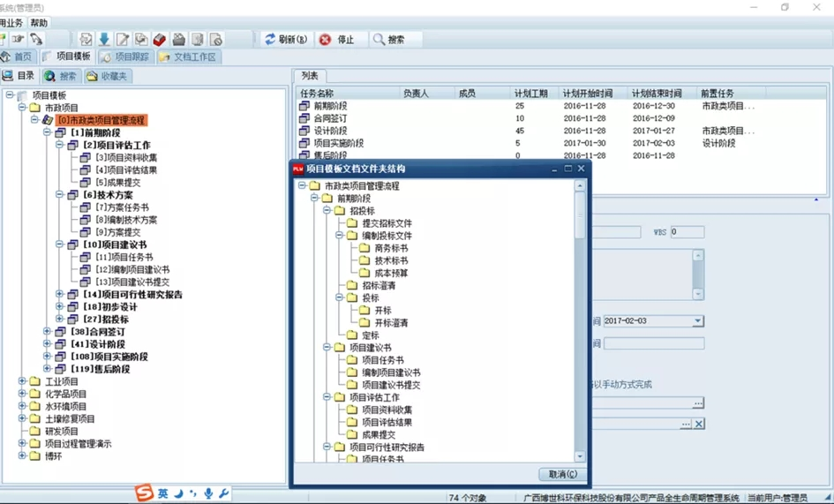Expand the 工业项目 folder in left tree

click(x=22, y=382)
